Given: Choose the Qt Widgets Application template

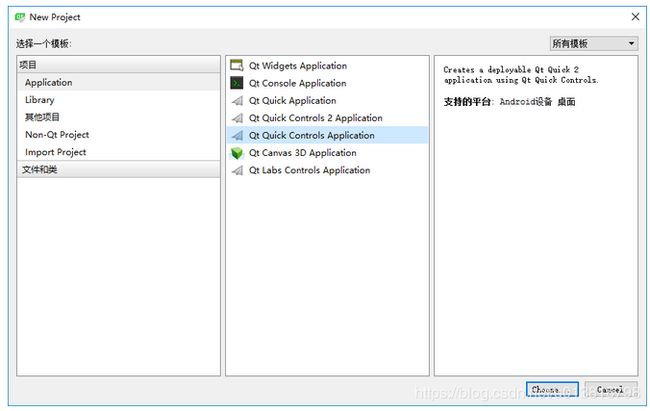Looking at the screenshot, I should pyautogui.click(x=327, y=66).
